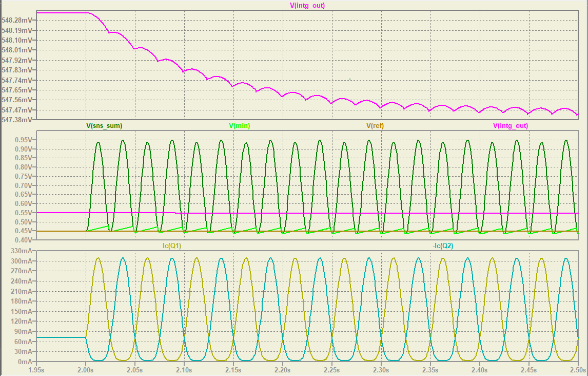The width and height of the screenshot is (588, 376).
Task: Click the 547.47mV y-axis tick label
Action: point(17,110)
